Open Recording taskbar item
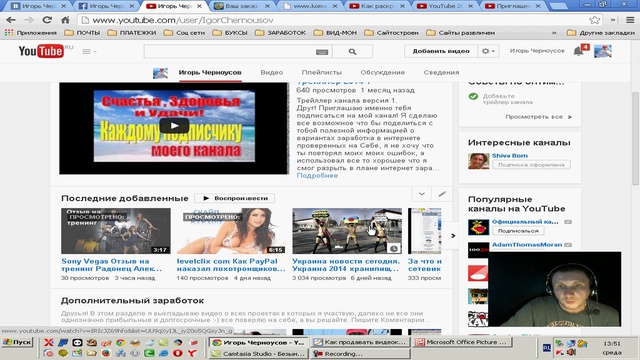 tap(360, 354)
